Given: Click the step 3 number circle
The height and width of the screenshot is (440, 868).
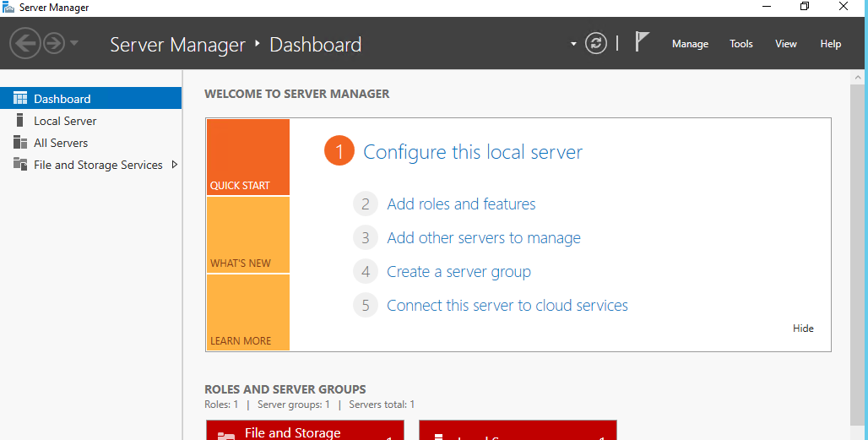Looking at the screenshot, I should (x=366, y=238).
